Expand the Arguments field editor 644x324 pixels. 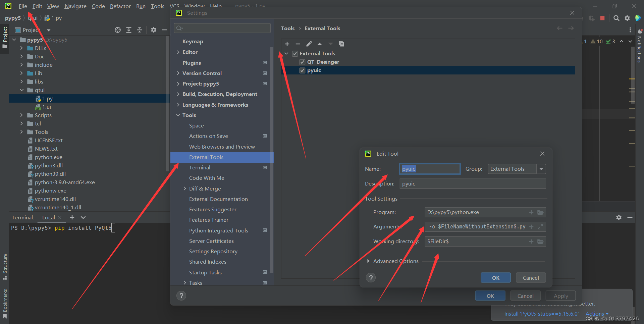pos(540,227)
